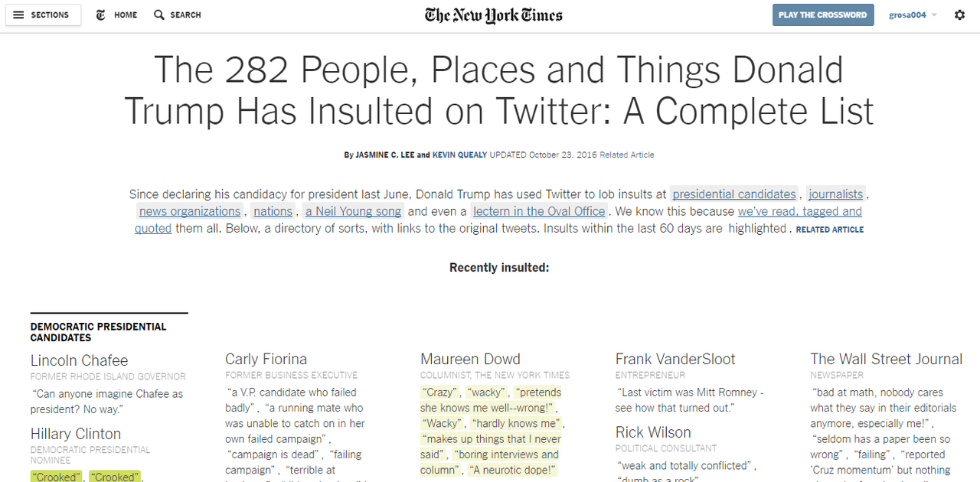Follow the 'presidential candidates' link

(x=734, y=194)
